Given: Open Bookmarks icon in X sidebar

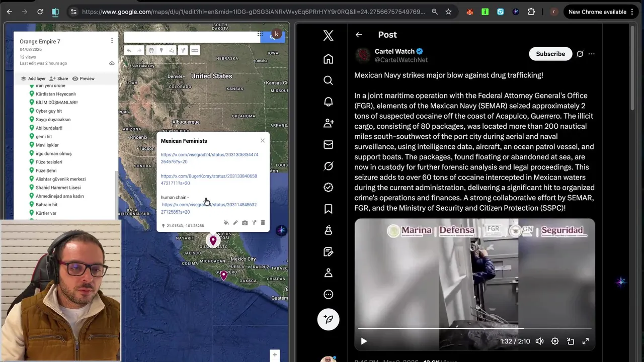Looking at the screenshot, I should [x=328, y=209].
